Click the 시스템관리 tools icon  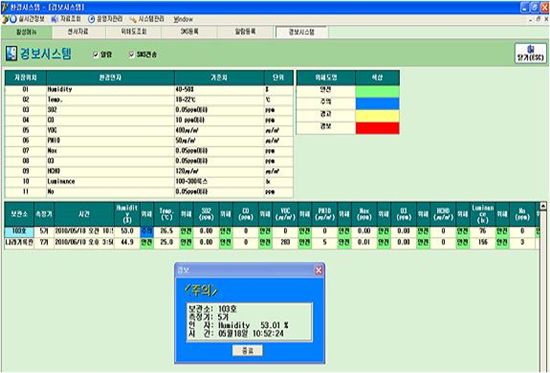click(x=133, y=19)
